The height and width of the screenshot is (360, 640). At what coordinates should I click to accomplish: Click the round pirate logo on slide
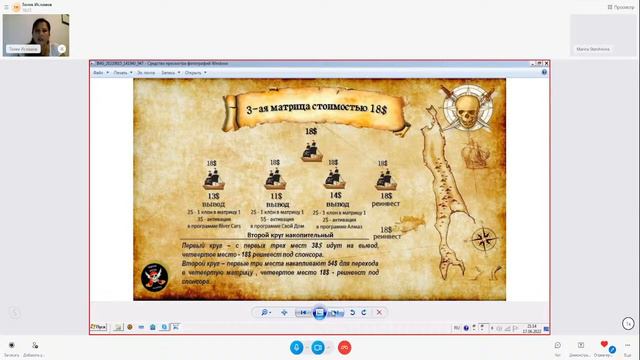tap(154, 277)
